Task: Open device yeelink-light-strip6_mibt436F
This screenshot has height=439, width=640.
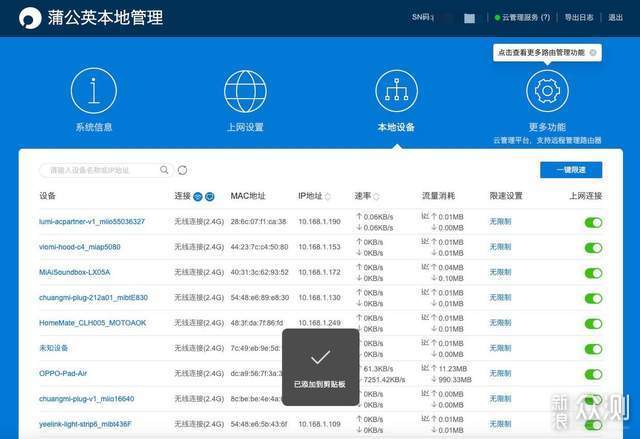Action: coord(85,424)
